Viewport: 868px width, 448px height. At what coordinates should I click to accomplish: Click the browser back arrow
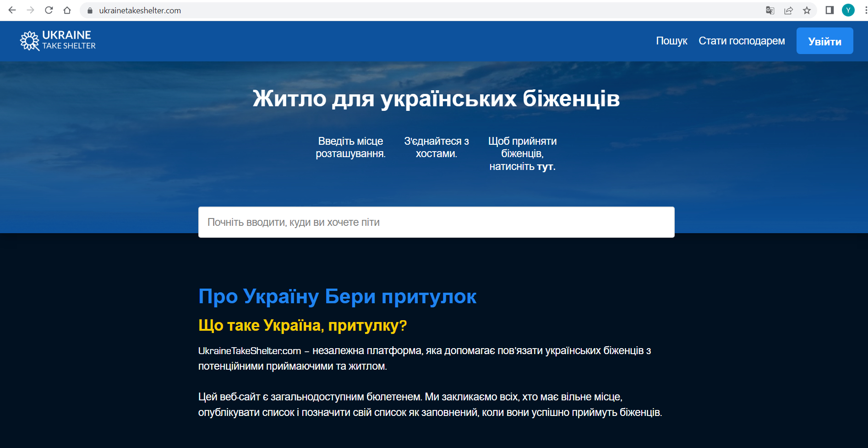coord(12,10)
